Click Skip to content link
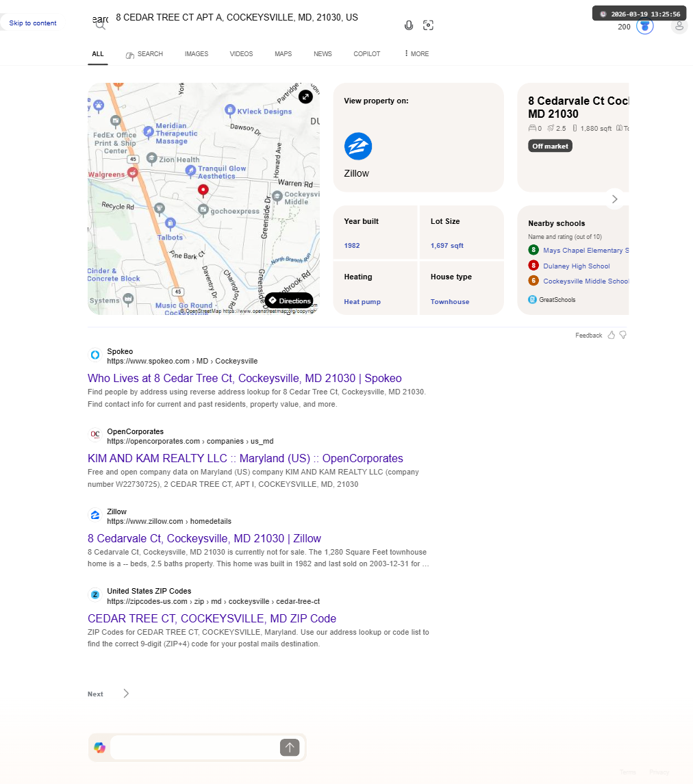 pos(33,23)
